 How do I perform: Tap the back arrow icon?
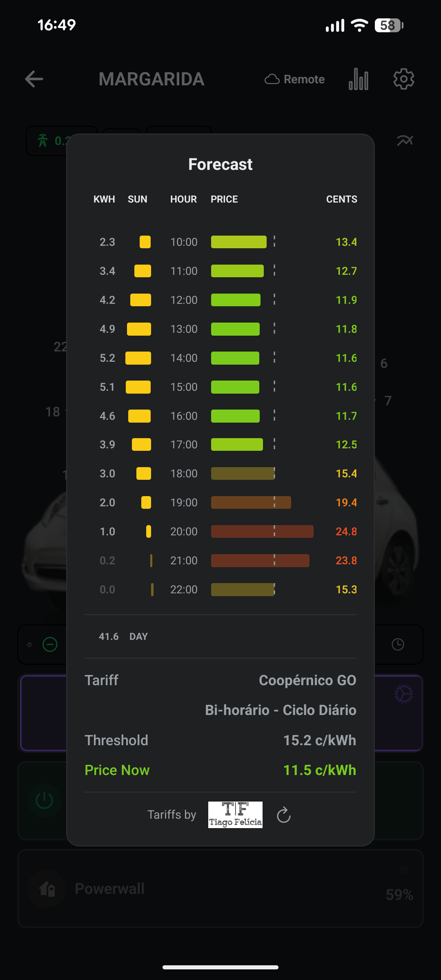[x=34, y=79]
